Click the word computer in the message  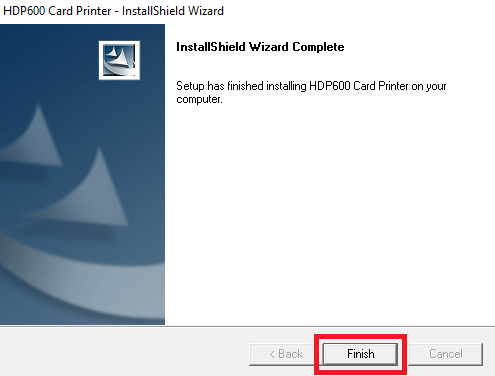pyautogui.click(x=199, y=99)
